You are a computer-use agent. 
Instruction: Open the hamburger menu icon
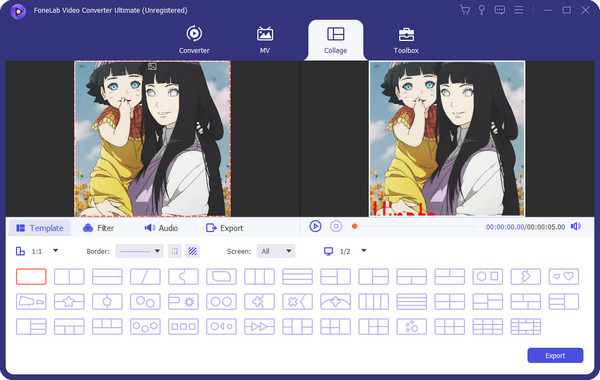518,10
